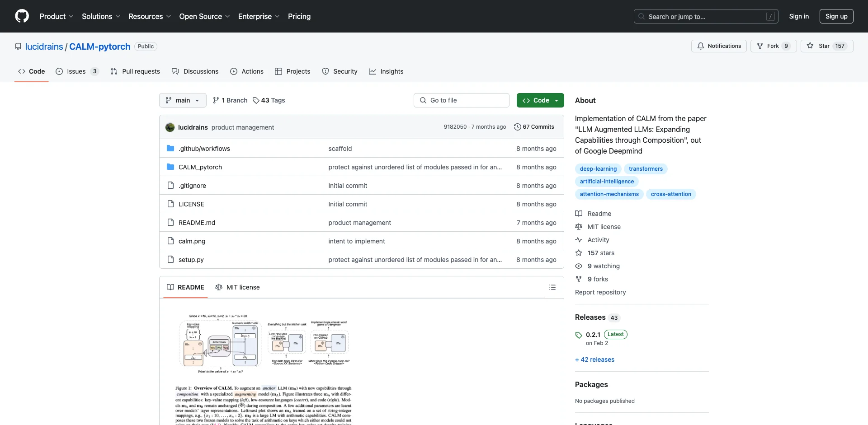Image resolution: width=868 pixels, height=425 pixels.
Task: Open the Issues tab
Action: [x=77, y=71]
